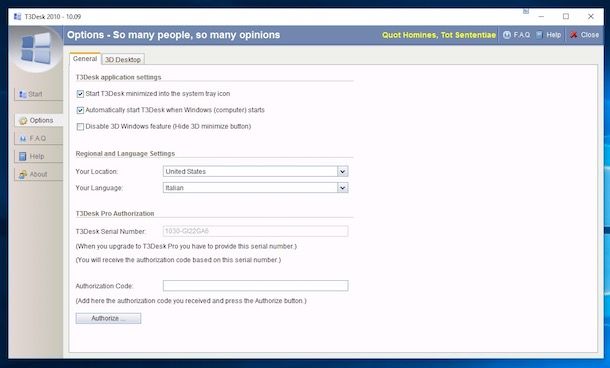
Task: Uncheck Automatically start T3Desk when Windows starts
Action: [80, 110]
